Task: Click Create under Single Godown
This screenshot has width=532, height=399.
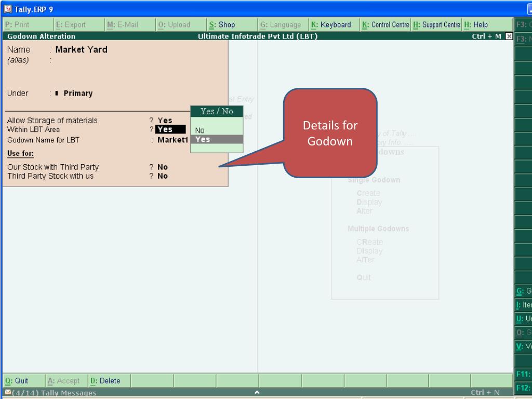Action: 368,193
